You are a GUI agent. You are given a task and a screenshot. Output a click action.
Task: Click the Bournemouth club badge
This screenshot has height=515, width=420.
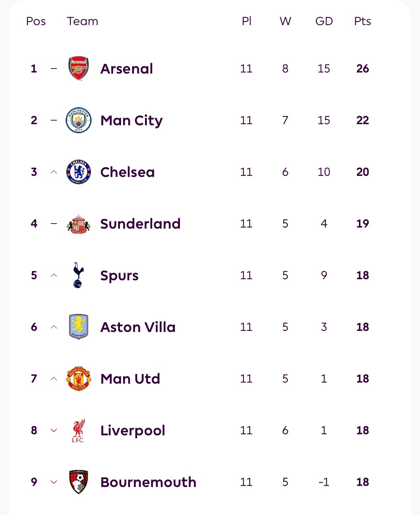click(x=79, y=482)
